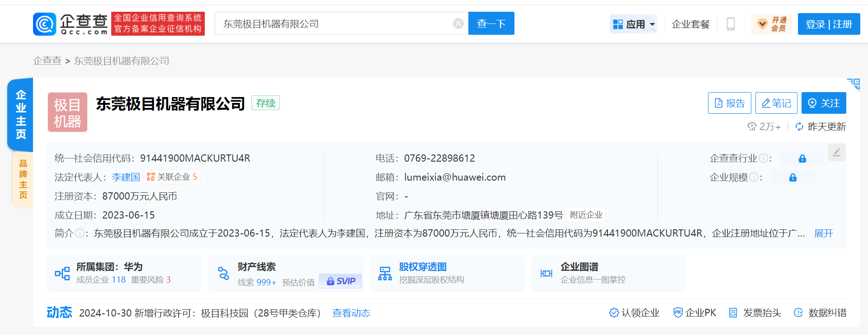Screen dimensions: 868x335
Task: Click the Qcc.com logo icon
Action: (45, 24)
